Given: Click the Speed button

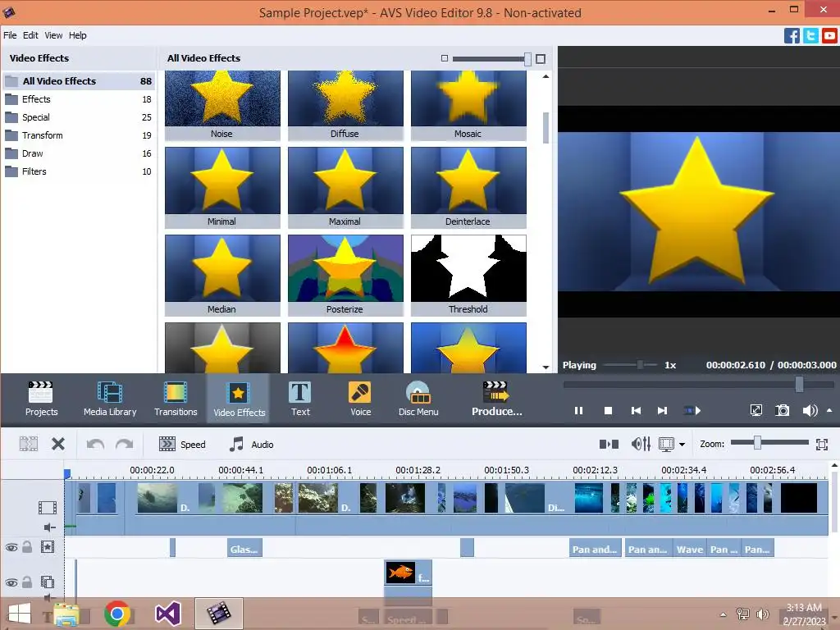Looking at the screenshot, I should (182, 444).
